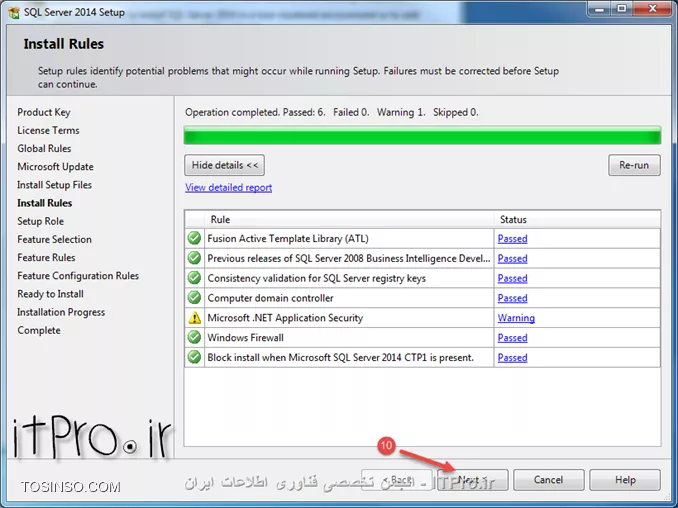The height and width of the screenshot is (508, 678).
Task: Click the Back button
Action: click(397, 480)
